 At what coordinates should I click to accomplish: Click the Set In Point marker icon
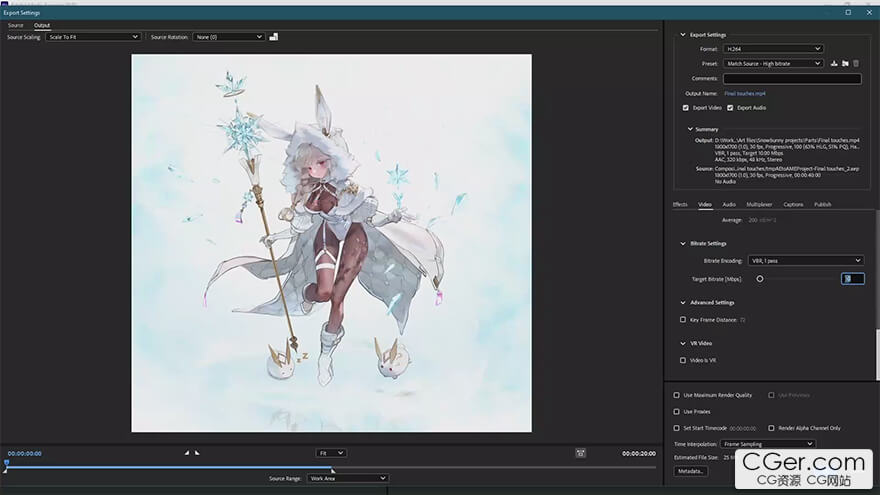click(x=187, y=453)
